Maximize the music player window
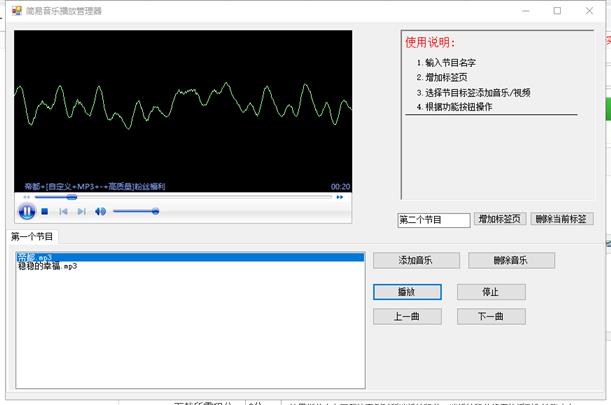 pos(557,11)
